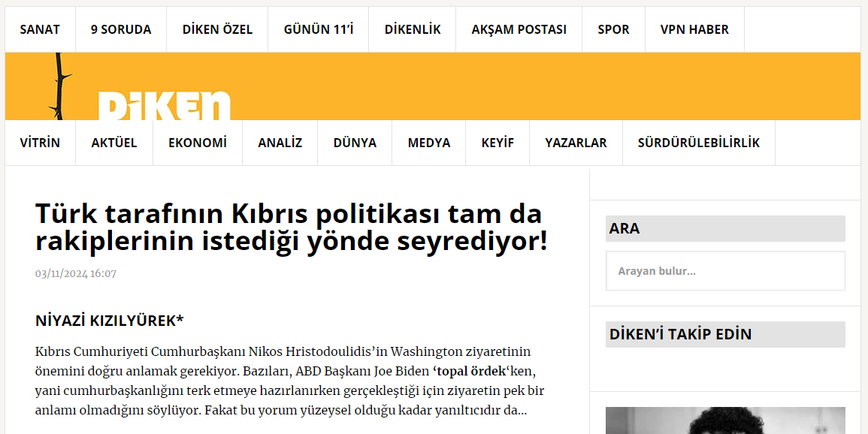Open the author photo thumbnail in sidebar
868x434 pixels.
pyautogui.click(x=725, y=420)
